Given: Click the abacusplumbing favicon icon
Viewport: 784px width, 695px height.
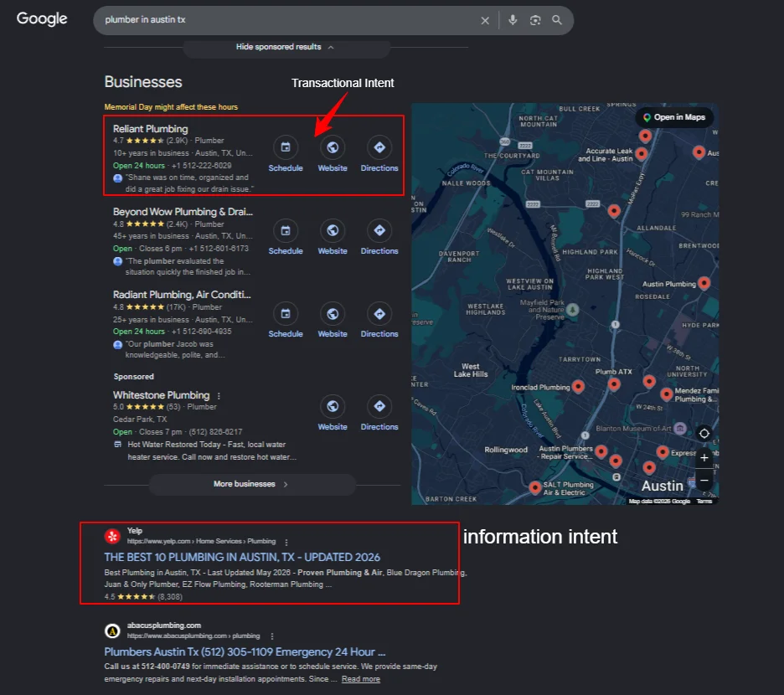Looking at the screenshot, I should (112, 631).
